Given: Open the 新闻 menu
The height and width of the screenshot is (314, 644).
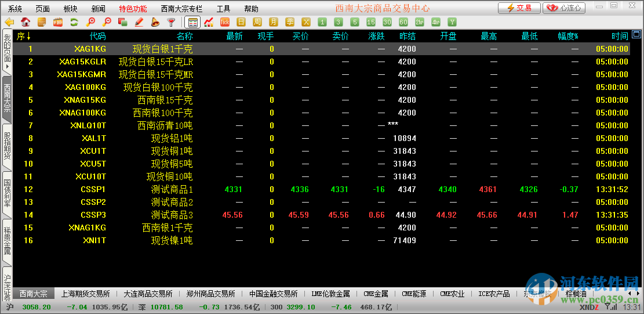Looking at the screenshot, I should 99,9.
